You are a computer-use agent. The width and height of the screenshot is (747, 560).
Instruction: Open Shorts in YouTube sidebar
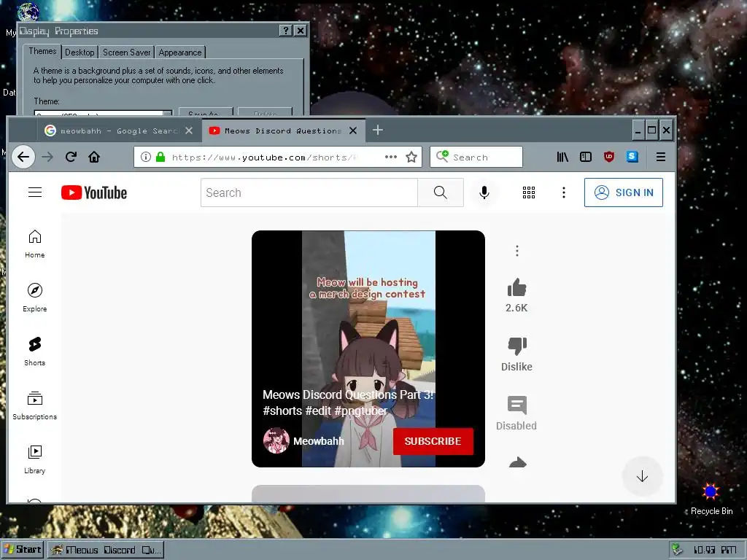click(35, 351)
